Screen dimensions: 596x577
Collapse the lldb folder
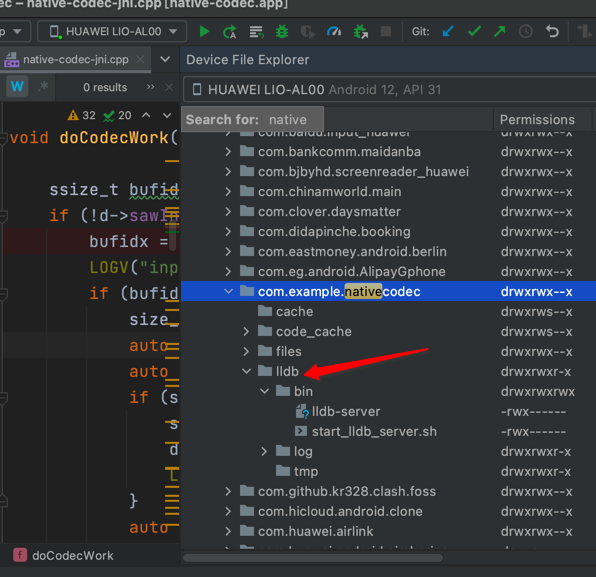[x=246, y=371]
